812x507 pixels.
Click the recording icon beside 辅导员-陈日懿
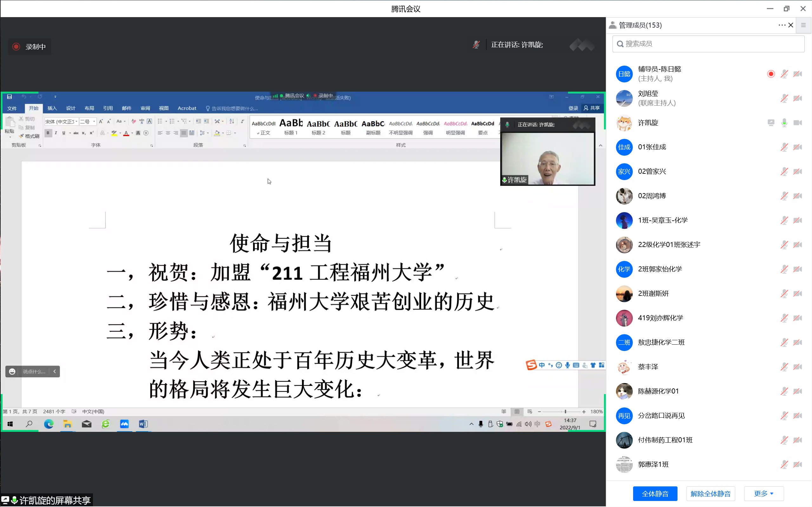point(771,74)
